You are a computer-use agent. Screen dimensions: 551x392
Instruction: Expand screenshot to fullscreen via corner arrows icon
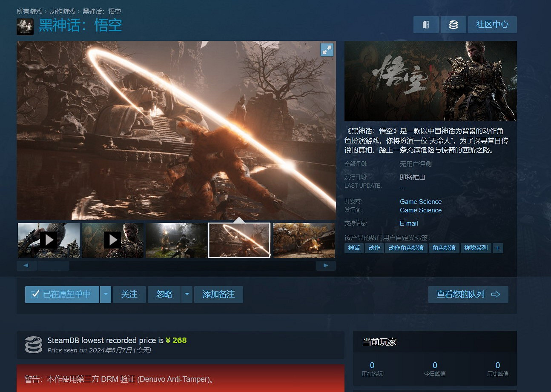pos(327,50)
